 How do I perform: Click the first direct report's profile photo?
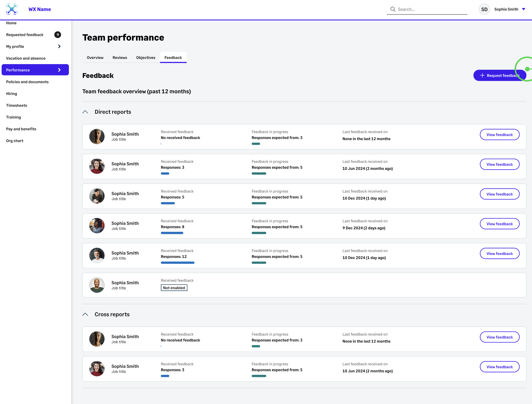click(x=97, y=137)
